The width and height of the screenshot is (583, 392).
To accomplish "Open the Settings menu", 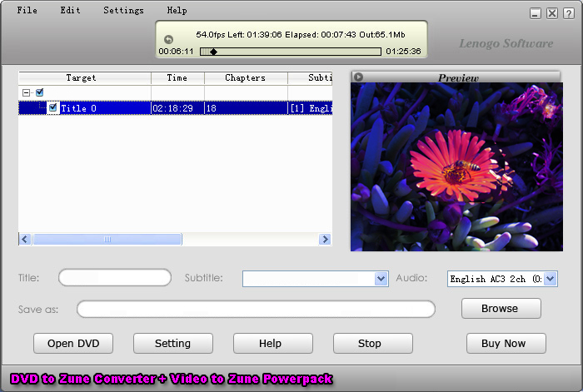I will coord(123,11).
